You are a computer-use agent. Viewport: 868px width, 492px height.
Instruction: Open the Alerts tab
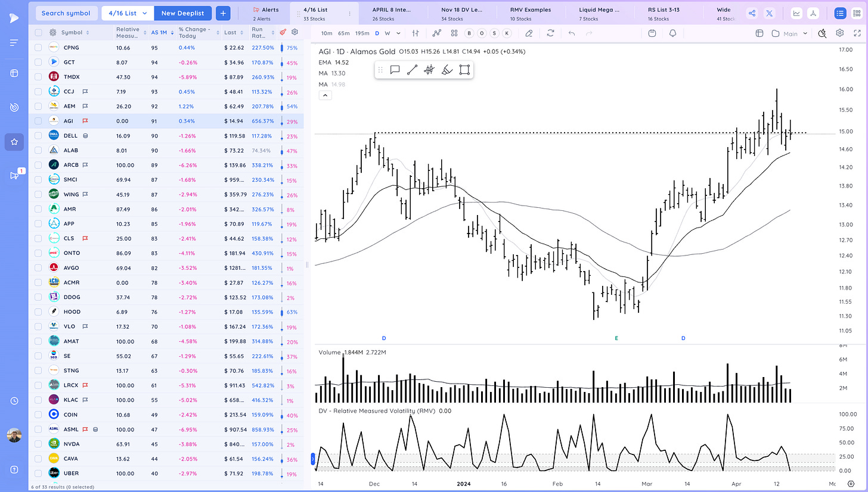(265, 13)
